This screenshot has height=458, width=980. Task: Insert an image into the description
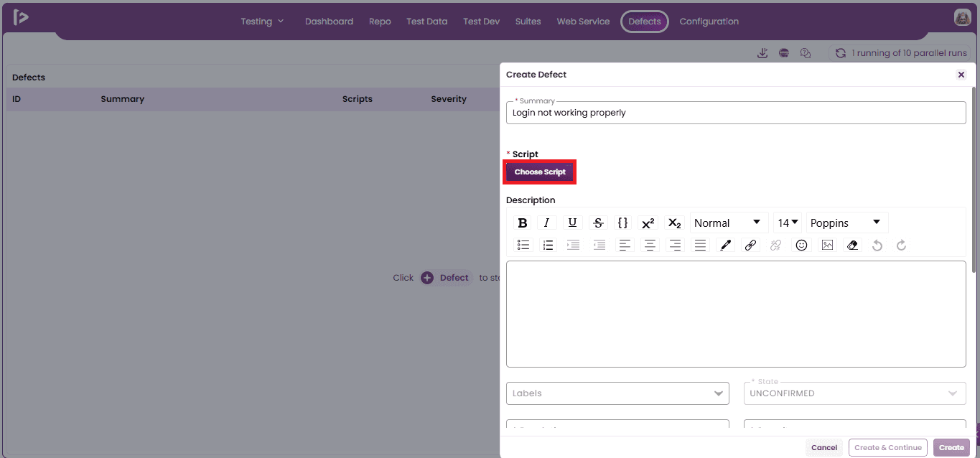coord(827,246)
